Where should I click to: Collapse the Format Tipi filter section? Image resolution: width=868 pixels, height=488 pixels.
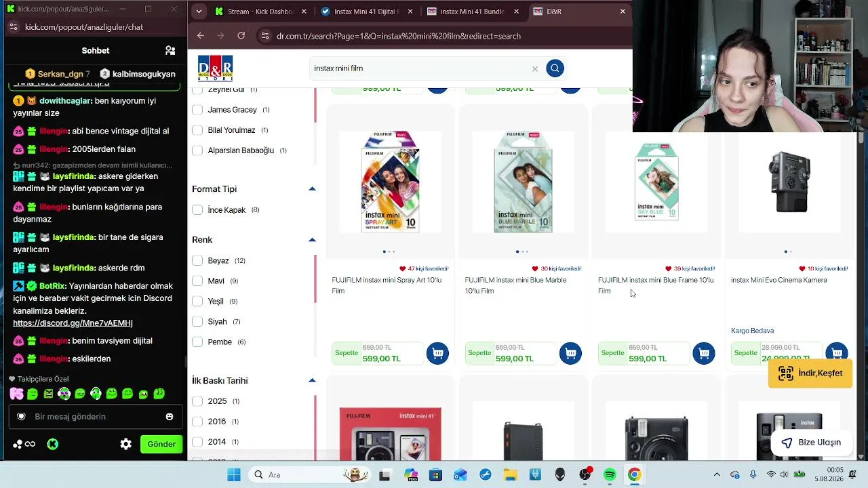pos(312,188)
